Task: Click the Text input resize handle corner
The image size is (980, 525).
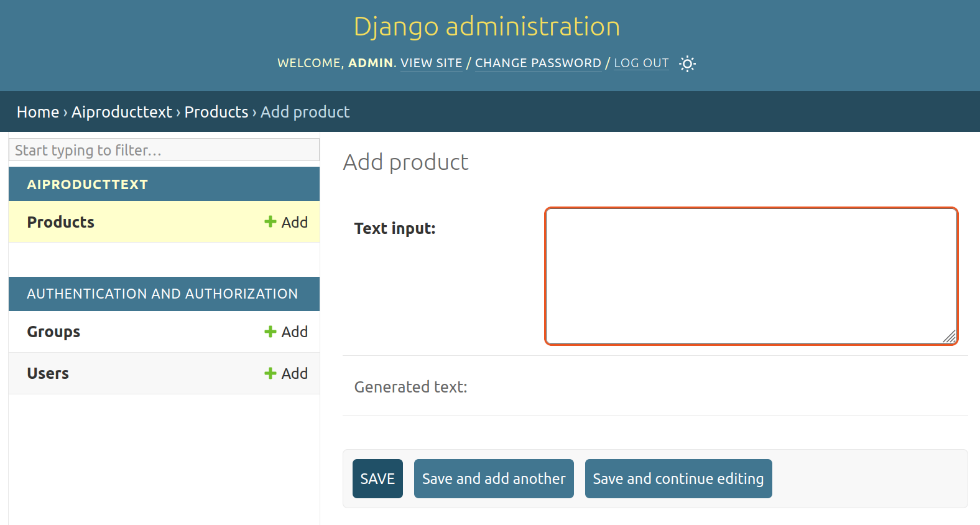Action: pos(950,337)
